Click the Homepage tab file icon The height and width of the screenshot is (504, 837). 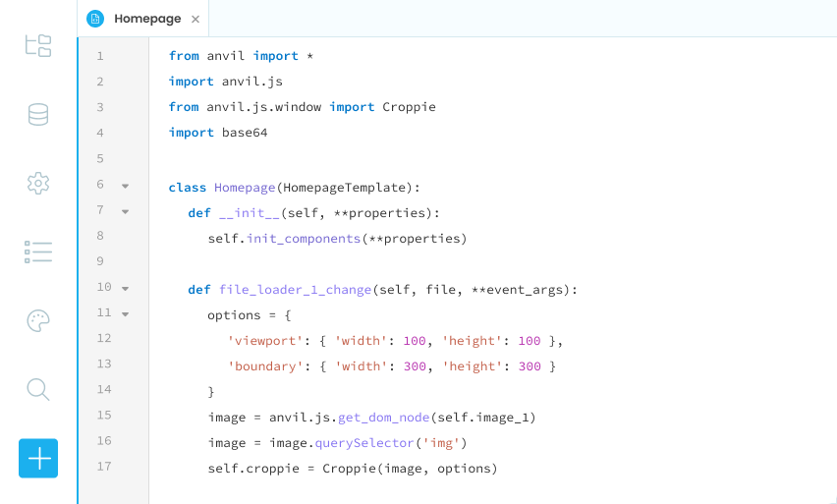coord(95,19)
